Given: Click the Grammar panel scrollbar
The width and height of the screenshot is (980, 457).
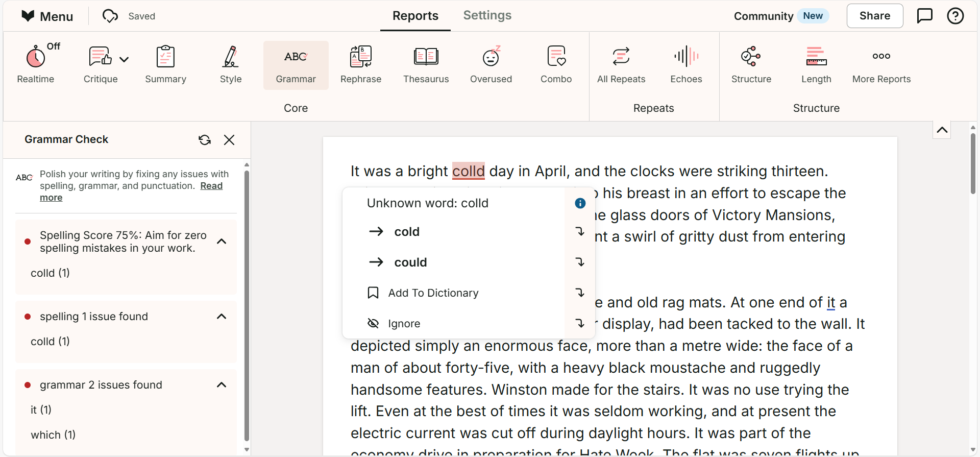Looking at the screenshot, I should tap(247, 305).
